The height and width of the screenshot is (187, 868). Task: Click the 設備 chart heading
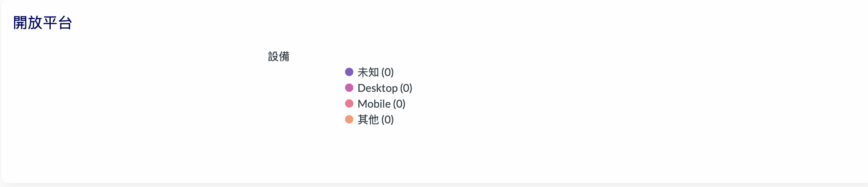(279, 57)
